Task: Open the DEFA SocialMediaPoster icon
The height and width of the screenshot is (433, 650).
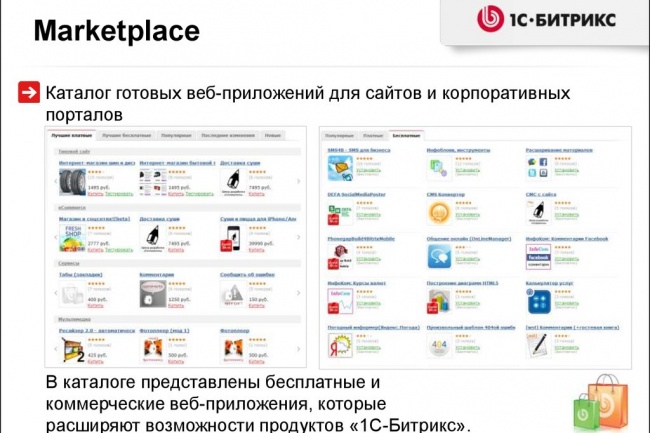Action: 340,213
